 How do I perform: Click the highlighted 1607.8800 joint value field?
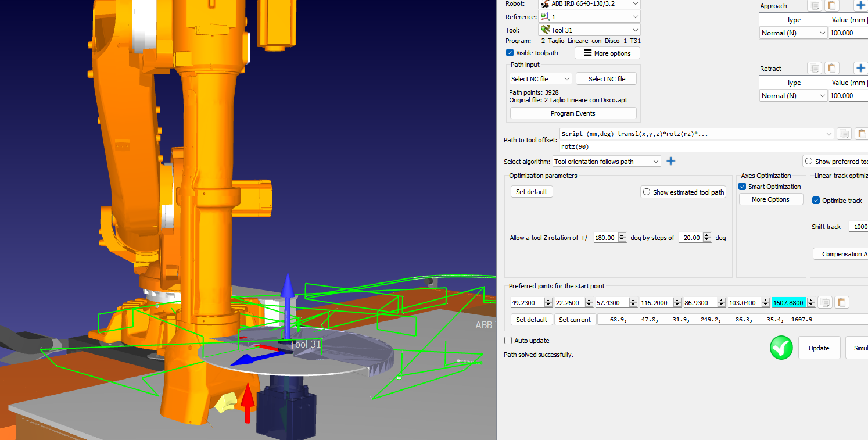pyautogui.click(x=789, y=302)
